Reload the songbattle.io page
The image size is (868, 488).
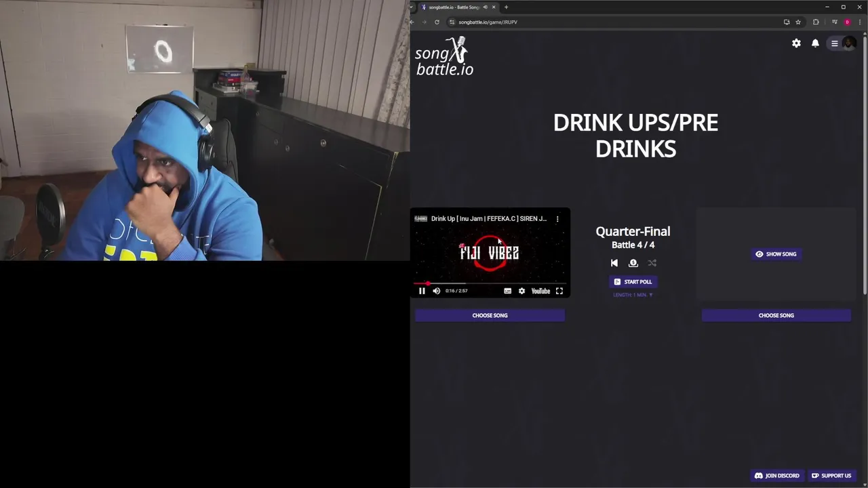click(x=437, y=22)
